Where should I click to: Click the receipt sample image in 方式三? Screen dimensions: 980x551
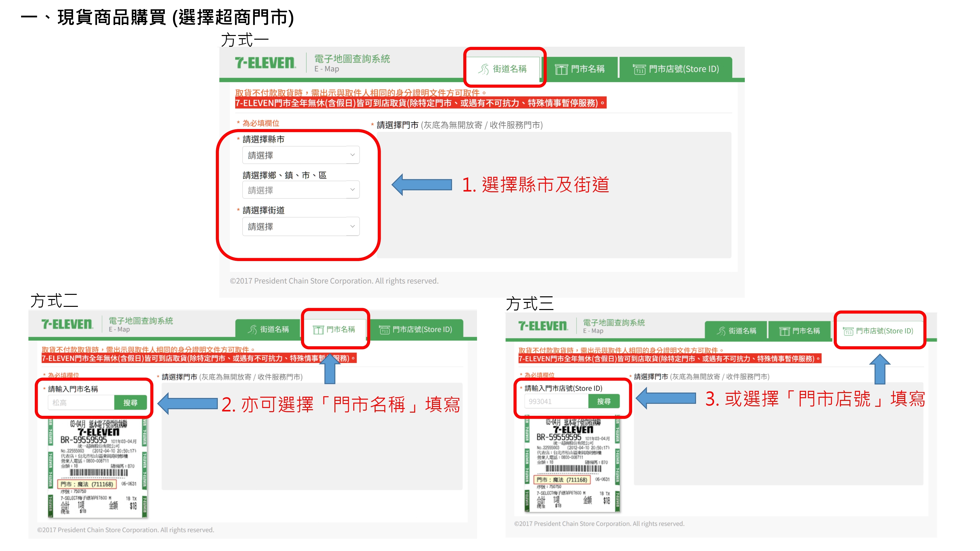coord(572,464)
